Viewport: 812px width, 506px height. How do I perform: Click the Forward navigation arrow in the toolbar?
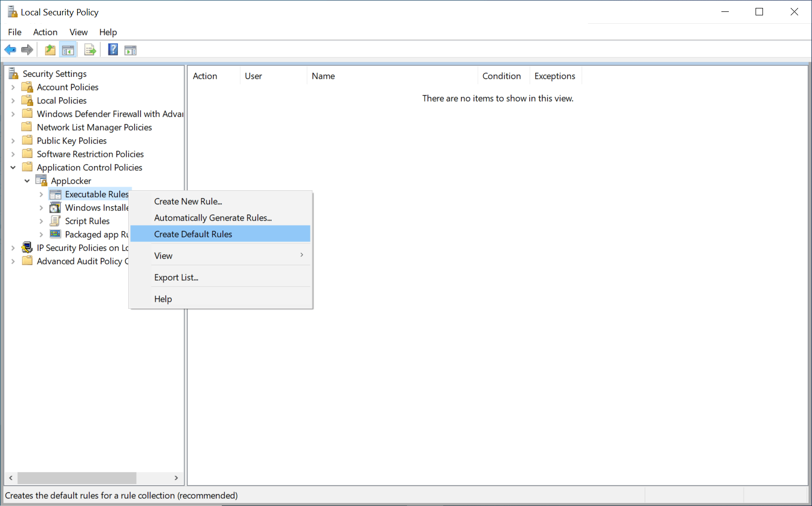27,49
